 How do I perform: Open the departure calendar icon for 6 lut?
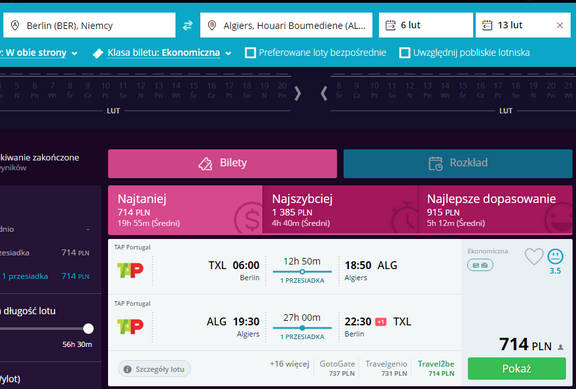[x=390, y=25]
